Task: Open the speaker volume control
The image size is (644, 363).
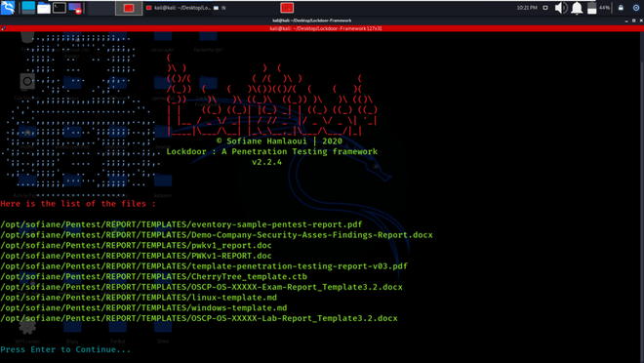Action: [x=561, y=8]
